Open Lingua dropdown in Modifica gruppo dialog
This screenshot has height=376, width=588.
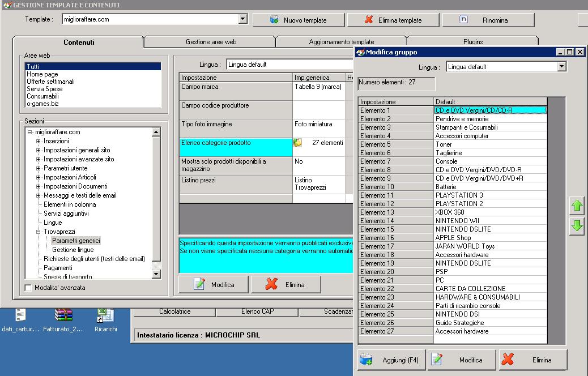[x=561, y=67]
